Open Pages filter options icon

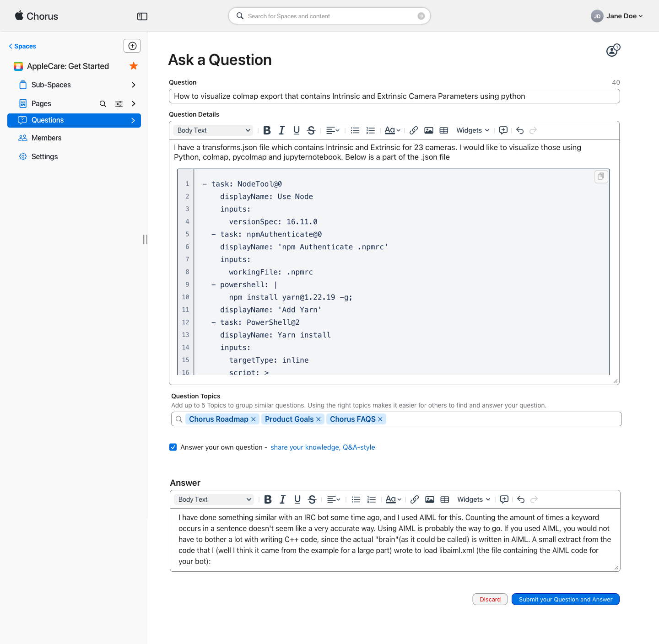click(119, 104)
